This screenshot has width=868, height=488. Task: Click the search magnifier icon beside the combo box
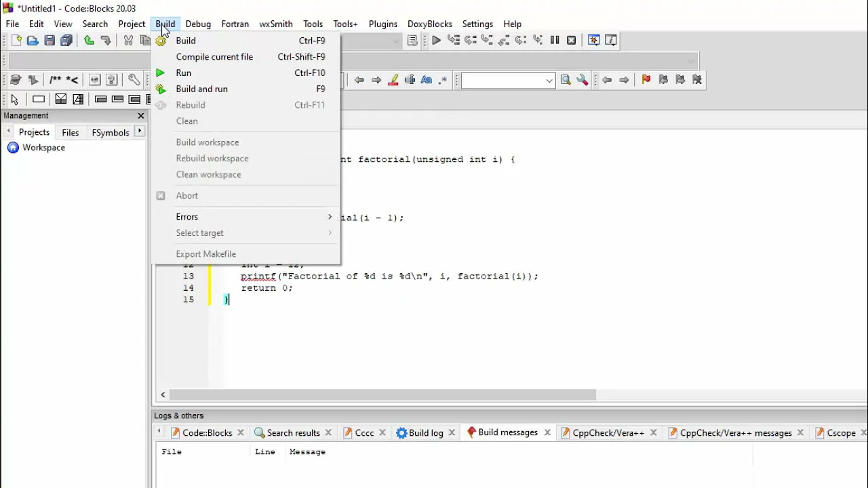pos(566,80)
